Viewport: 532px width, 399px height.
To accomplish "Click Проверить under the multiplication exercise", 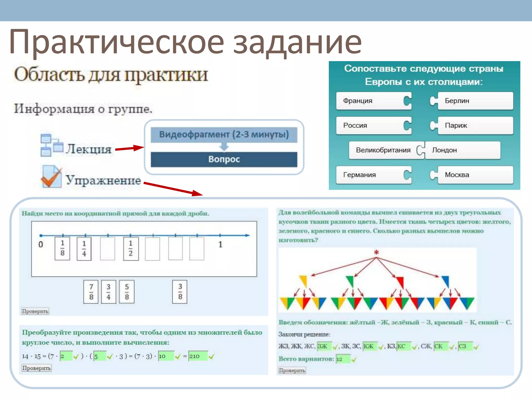I will (x=36, y=368).
